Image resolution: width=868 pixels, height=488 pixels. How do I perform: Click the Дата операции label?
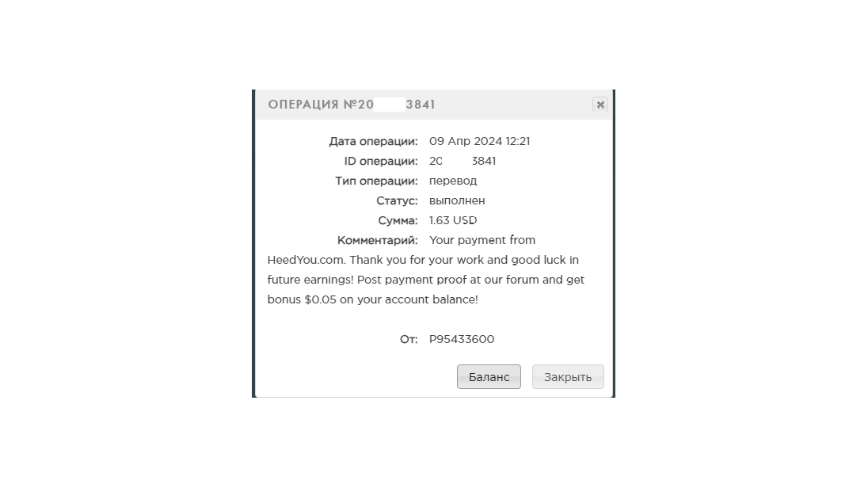pos(373,141)
